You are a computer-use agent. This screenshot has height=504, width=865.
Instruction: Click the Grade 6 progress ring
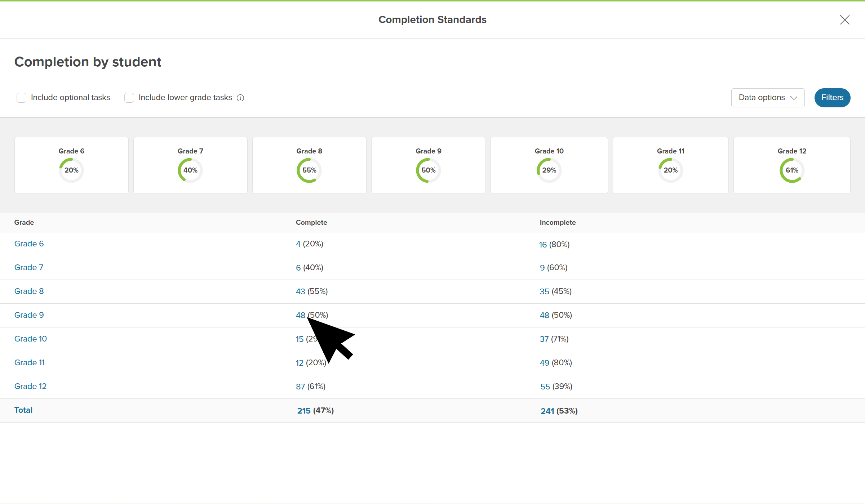(71, 170)
